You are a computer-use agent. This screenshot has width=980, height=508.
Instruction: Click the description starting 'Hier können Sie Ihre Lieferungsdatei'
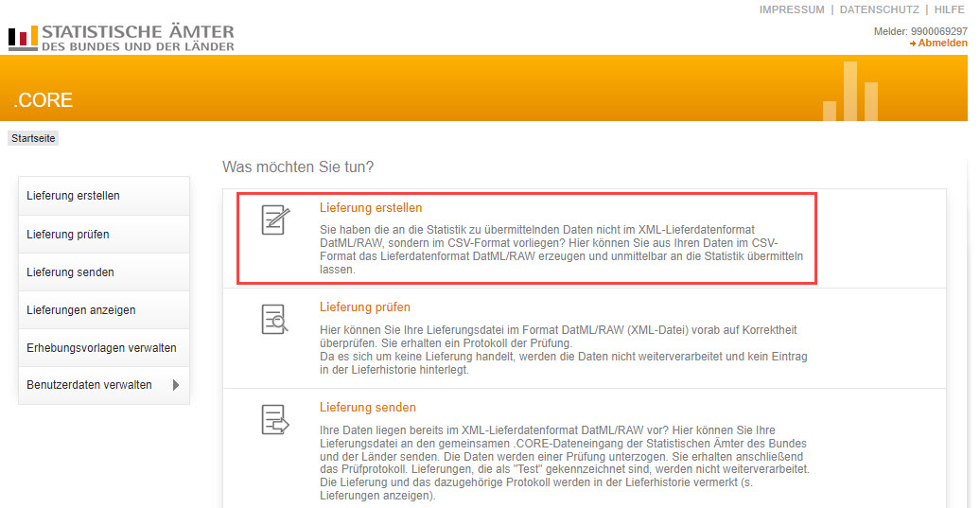pyautogui.click(x=563, y=350)
